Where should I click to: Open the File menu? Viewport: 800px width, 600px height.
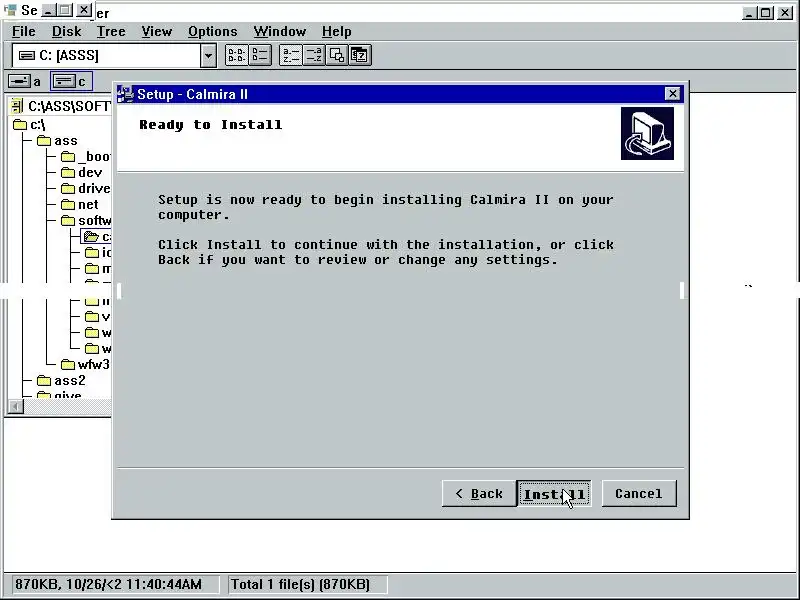click(x=23, y=32)
